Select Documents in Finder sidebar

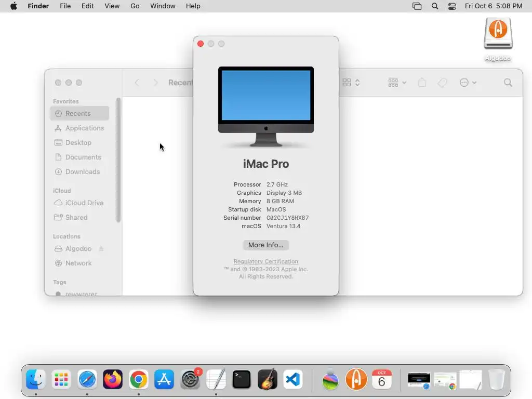(79, 157)
